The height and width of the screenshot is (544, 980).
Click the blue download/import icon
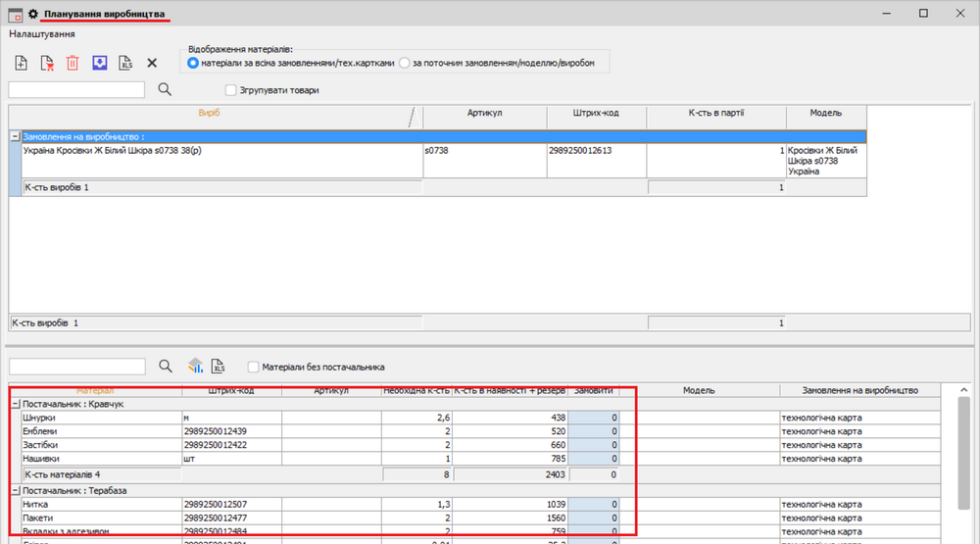point(99,63)
